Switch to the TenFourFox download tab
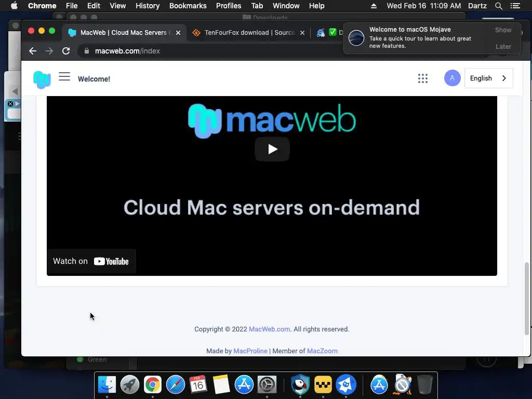The width and height of the screenshot is (532, 399). pos(249,33)
